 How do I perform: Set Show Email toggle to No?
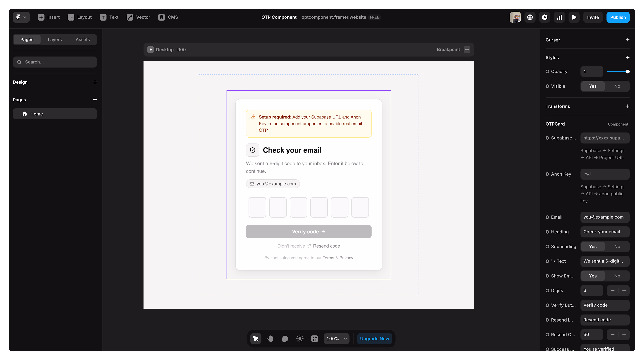coord(617,276)
